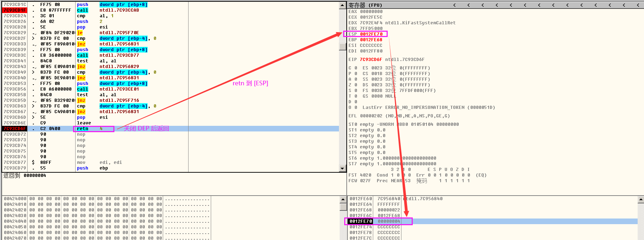Select the jump marker at address 7C93CD2F
The height and width of the screenshot is (240, 644).
pos(33,38)
